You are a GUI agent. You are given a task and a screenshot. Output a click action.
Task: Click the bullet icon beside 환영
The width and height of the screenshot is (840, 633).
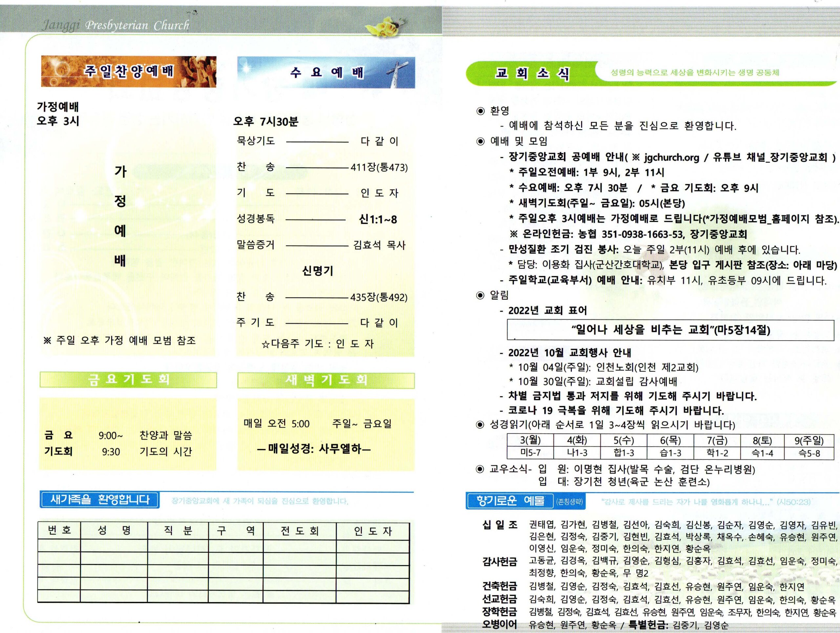[480, 111]
